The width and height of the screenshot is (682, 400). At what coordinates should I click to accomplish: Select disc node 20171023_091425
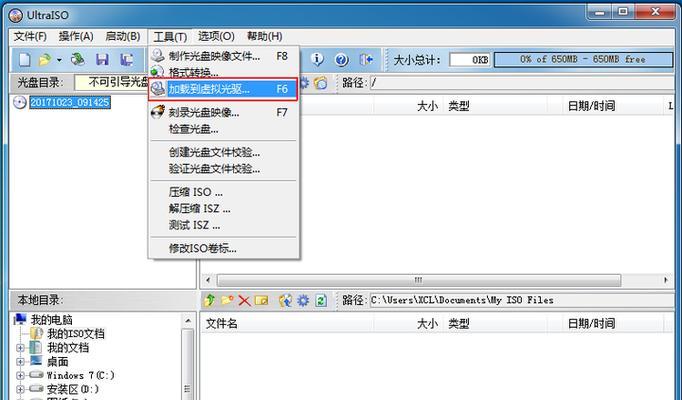(x=70, y=103)
